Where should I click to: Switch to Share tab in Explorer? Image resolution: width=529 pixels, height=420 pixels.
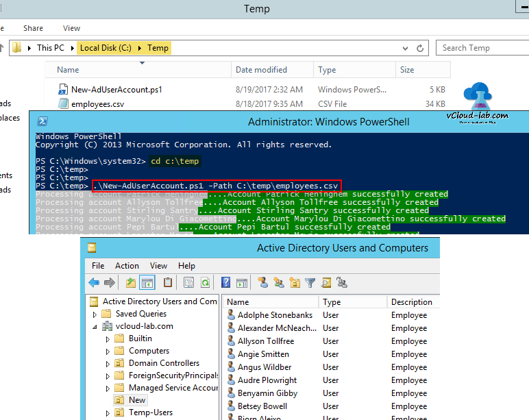[33, 28]
